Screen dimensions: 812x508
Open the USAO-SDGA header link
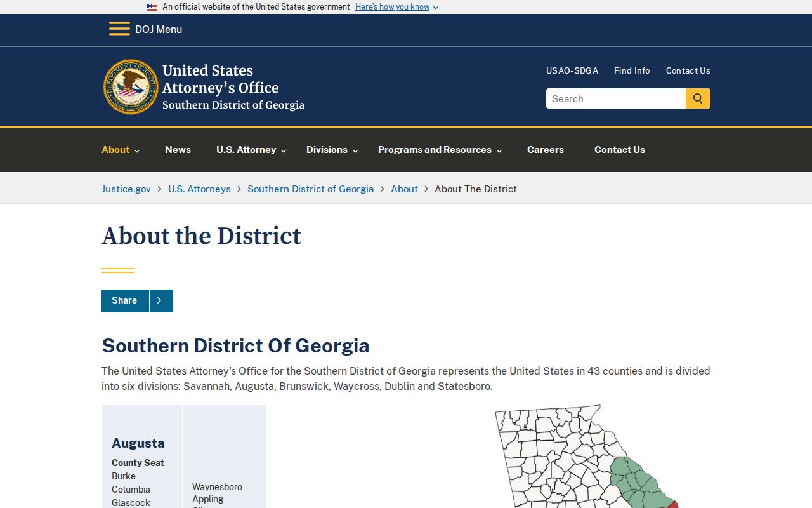(572, 70)
